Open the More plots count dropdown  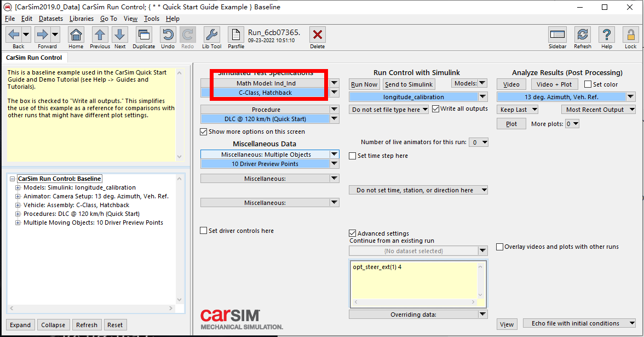572,124
